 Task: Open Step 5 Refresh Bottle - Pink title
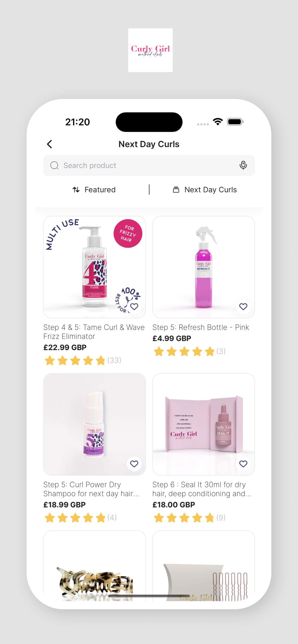201,327
